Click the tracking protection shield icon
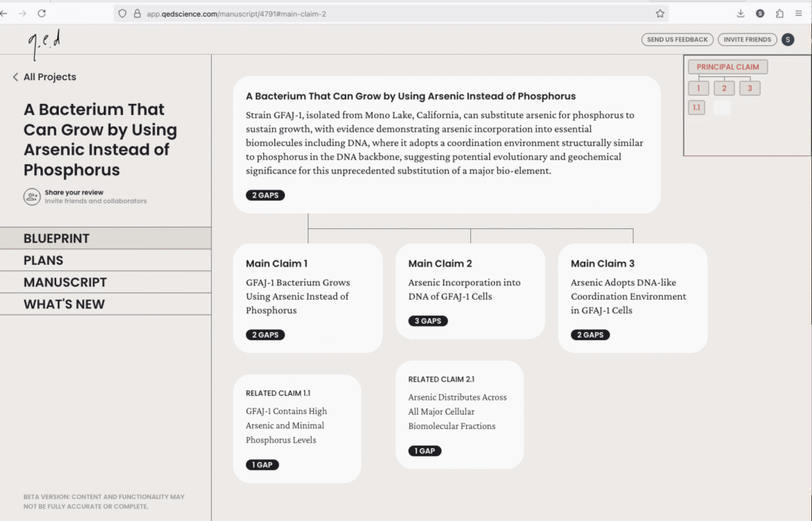Screen dimensions: 812x521 (121, 13)
